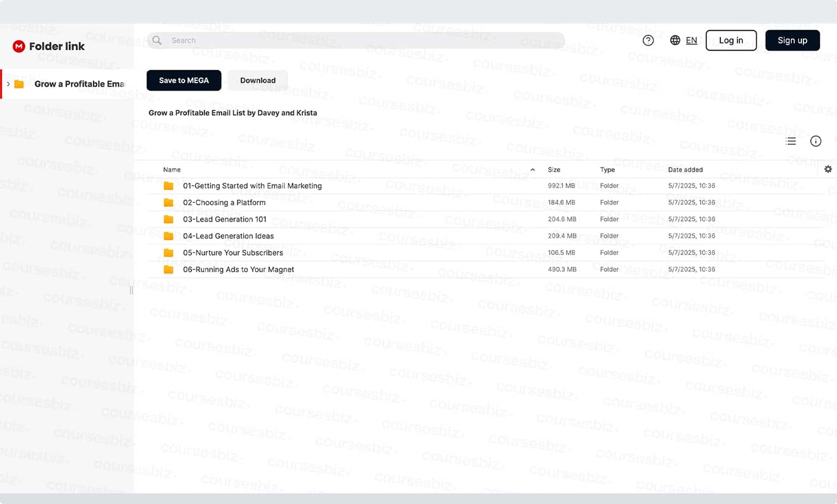Click Save to MEGA button
The width and height of the screenshot is (837, 504).
coord(184,80)
